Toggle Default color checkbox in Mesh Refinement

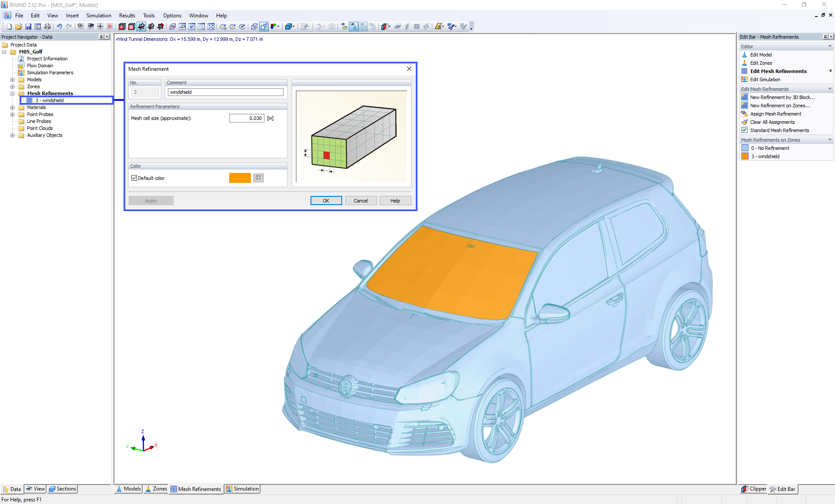[134, 178]
